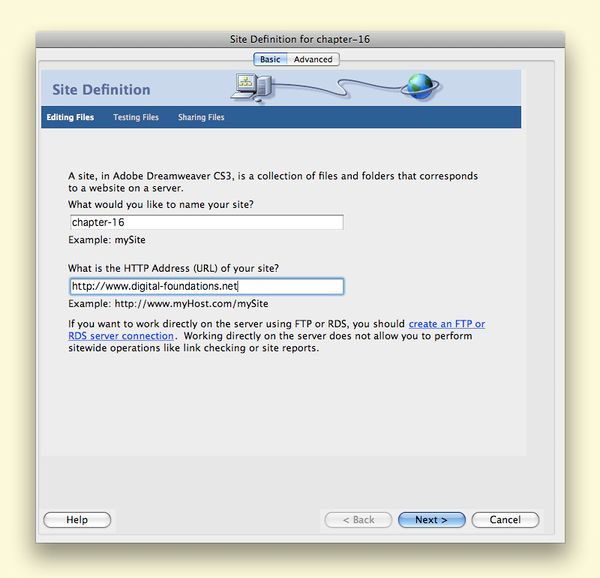The width and height of the screenshot is (600, 578).
Task: Click the Back button
Action: point(357,520)
